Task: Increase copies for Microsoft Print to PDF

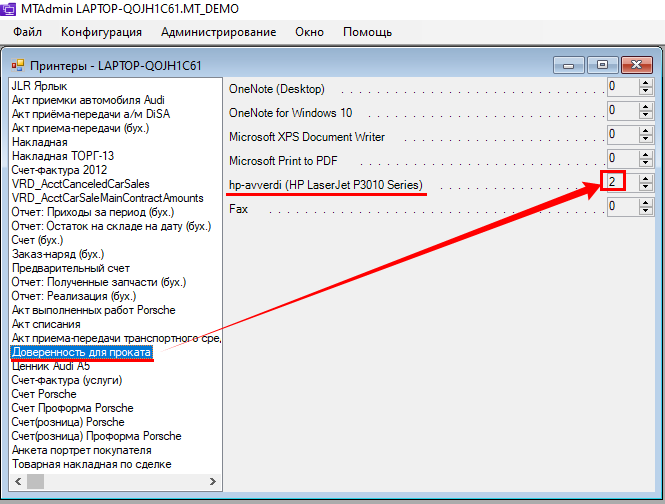Action: click(646, 155)
